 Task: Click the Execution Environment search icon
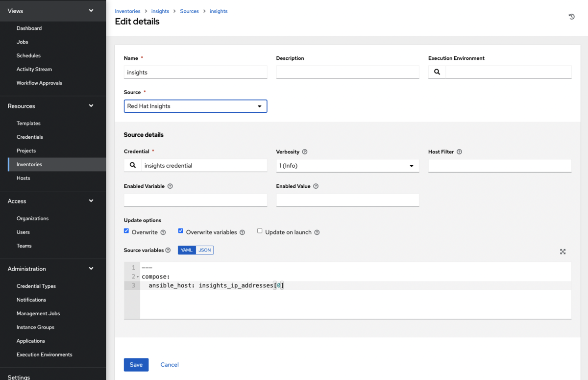click(437, 72)
